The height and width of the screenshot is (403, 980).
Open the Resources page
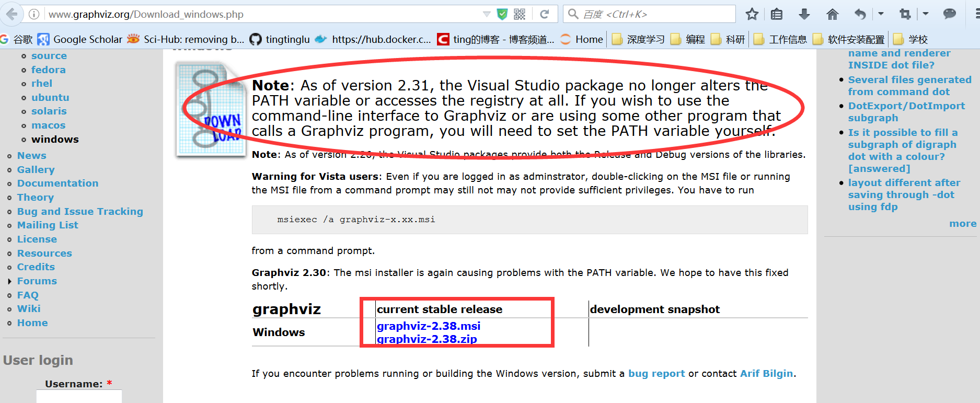pyautogui.click(x=44, y=254)
